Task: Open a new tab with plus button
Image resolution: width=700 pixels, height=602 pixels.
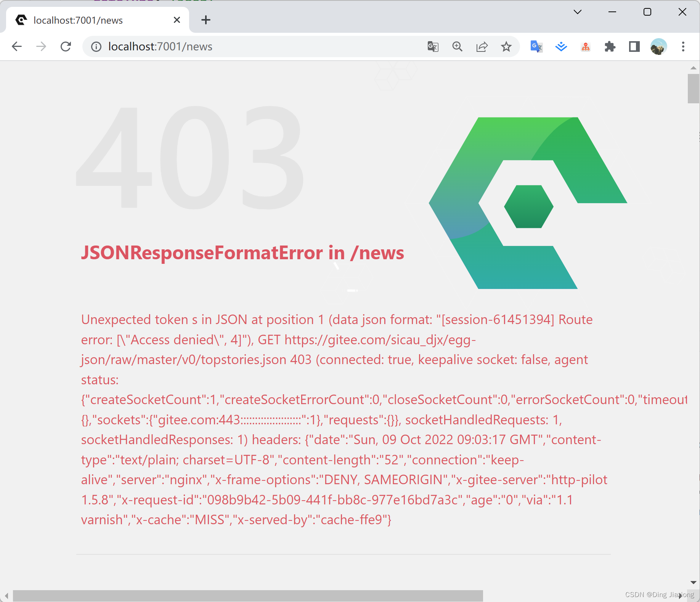Action: click(x=206, y=20)
